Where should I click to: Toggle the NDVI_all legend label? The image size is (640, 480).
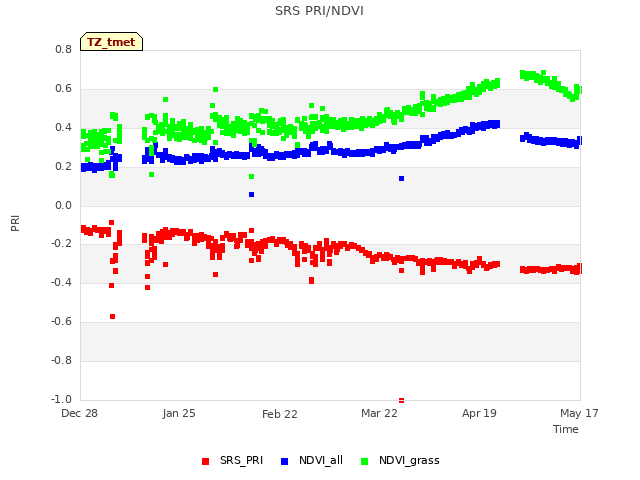[x=321, y=460]
